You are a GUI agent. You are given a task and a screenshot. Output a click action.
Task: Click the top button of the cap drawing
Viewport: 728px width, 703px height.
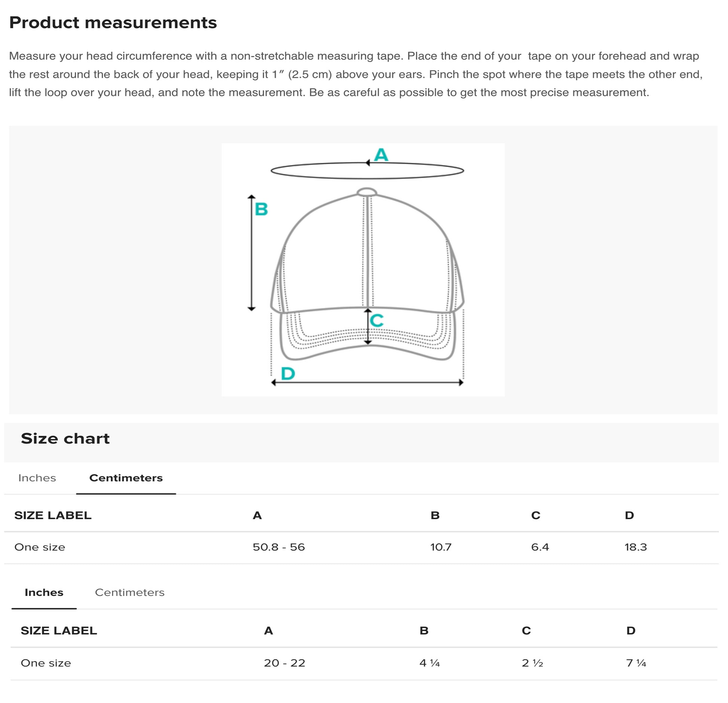point(367,192)
